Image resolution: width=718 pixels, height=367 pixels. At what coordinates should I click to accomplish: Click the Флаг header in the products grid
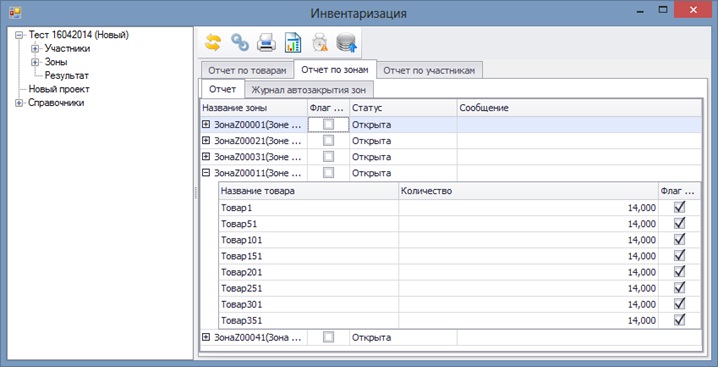click(x=680, y=191)
